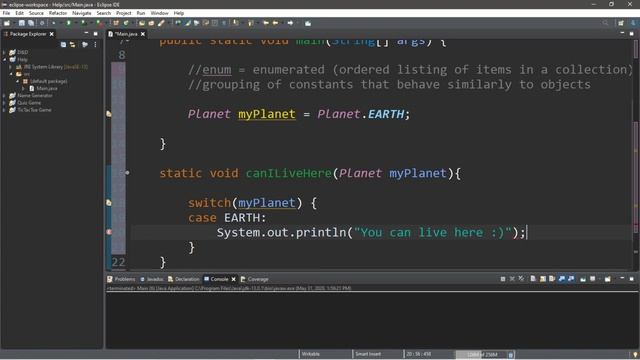Expand the DSD project node

click(4, 52)
